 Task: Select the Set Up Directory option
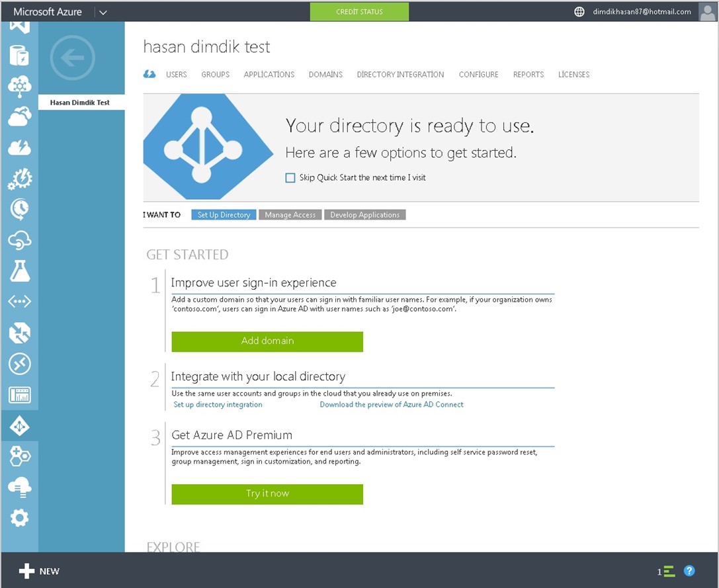224,215
